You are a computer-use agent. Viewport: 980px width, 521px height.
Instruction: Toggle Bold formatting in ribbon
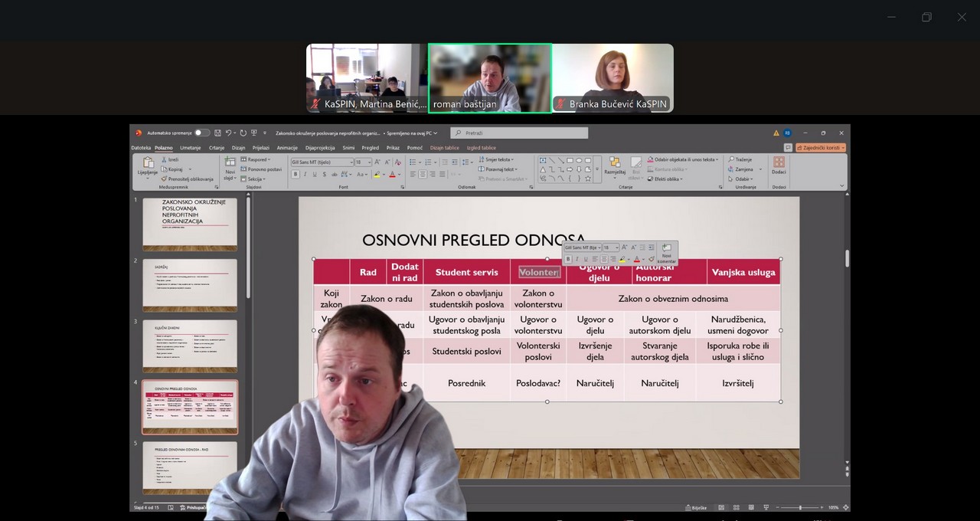[x=296, y=175]
